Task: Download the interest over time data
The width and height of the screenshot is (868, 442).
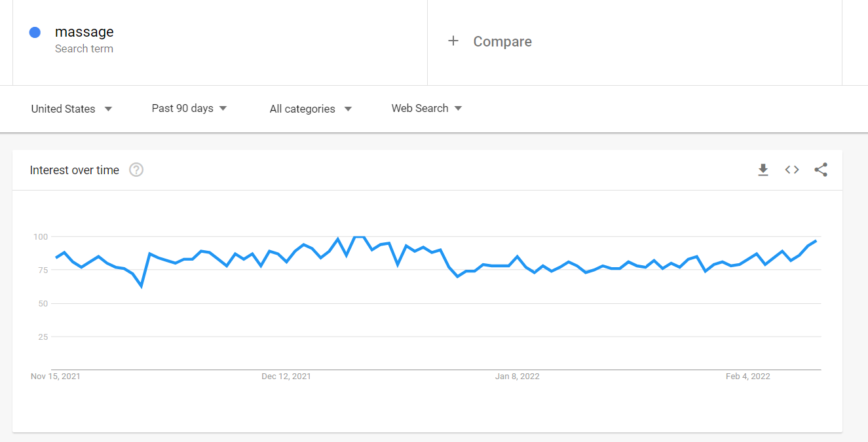Action: [763, 170]
